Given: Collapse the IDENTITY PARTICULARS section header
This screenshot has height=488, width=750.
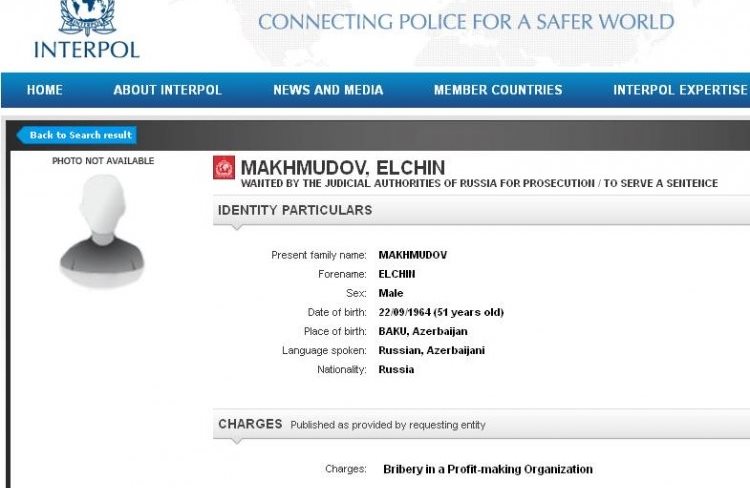Looking at the screenshot, I should (295, 210).
